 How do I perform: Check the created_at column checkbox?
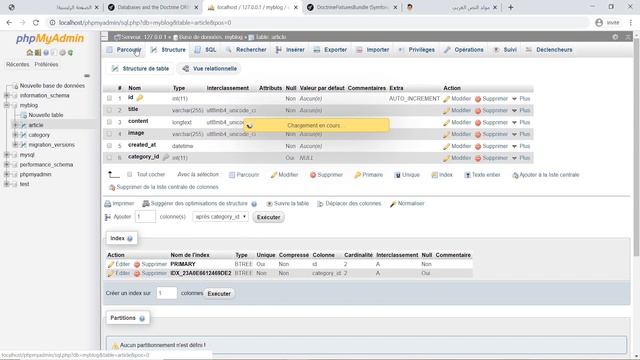109,146
